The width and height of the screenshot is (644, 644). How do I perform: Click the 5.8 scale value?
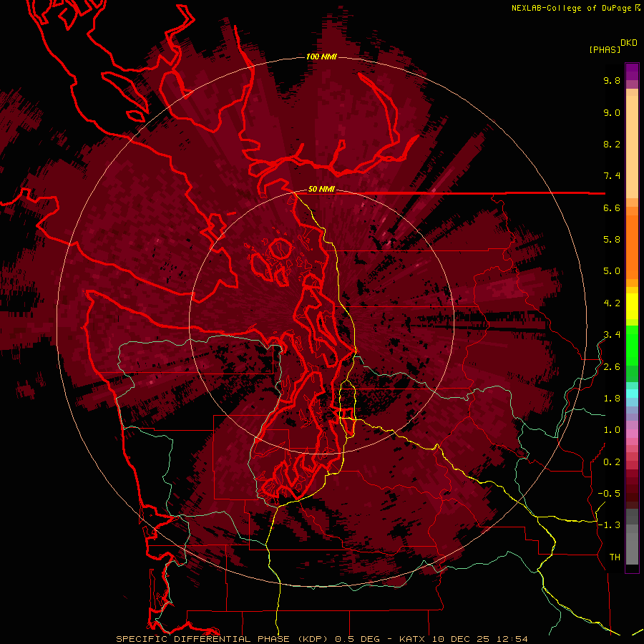pos(612,240)
